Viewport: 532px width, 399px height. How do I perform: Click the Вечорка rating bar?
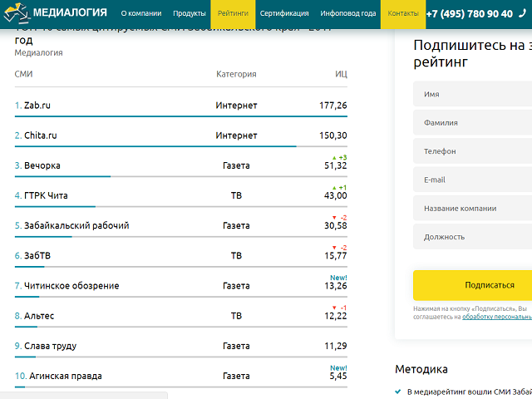coord(181,176)
